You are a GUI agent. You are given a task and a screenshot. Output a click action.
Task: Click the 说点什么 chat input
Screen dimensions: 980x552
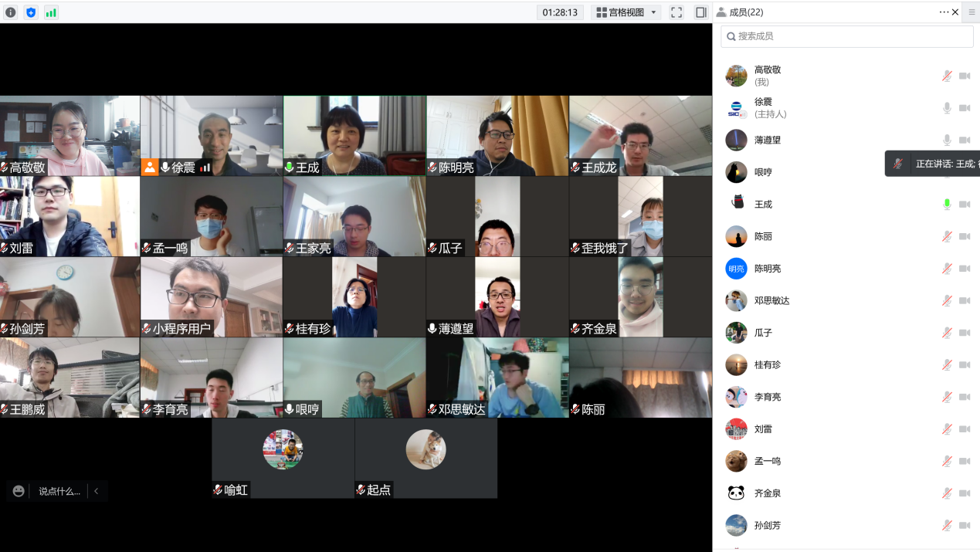[59, 491]
